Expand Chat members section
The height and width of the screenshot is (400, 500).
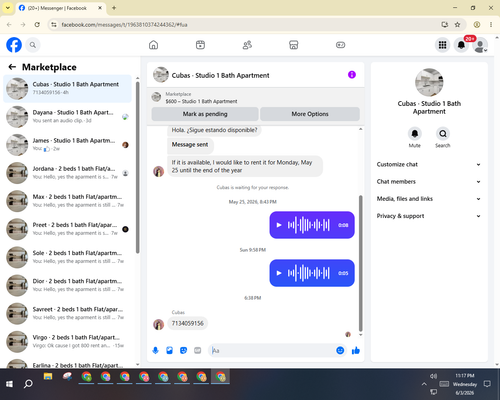click(x=429, y=182)
